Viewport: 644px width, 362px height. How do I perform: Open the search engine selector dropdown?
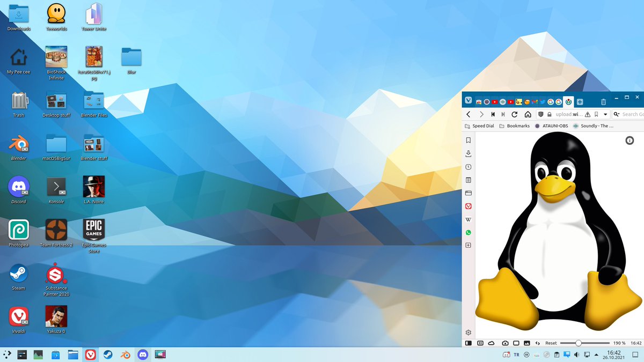pyautogui.click(x=617, y=114)
